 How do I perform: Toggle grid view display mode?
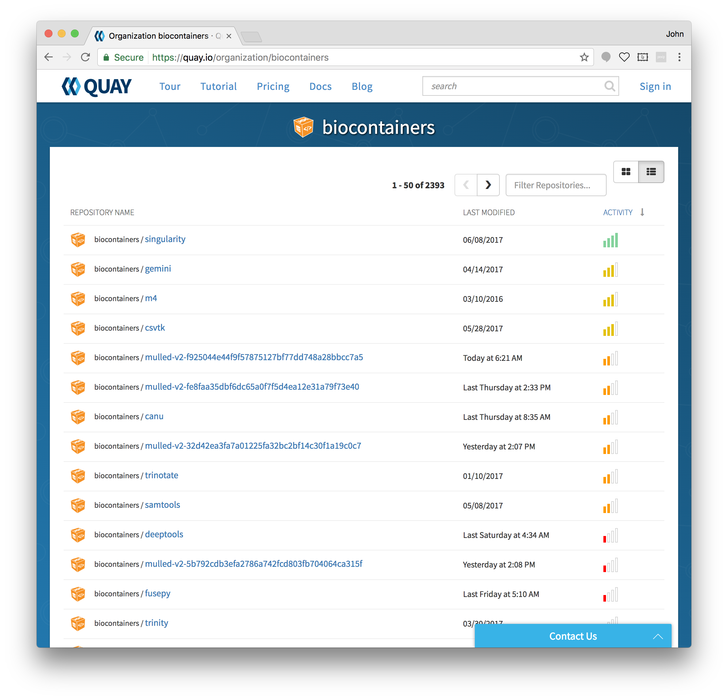point(626,171)
